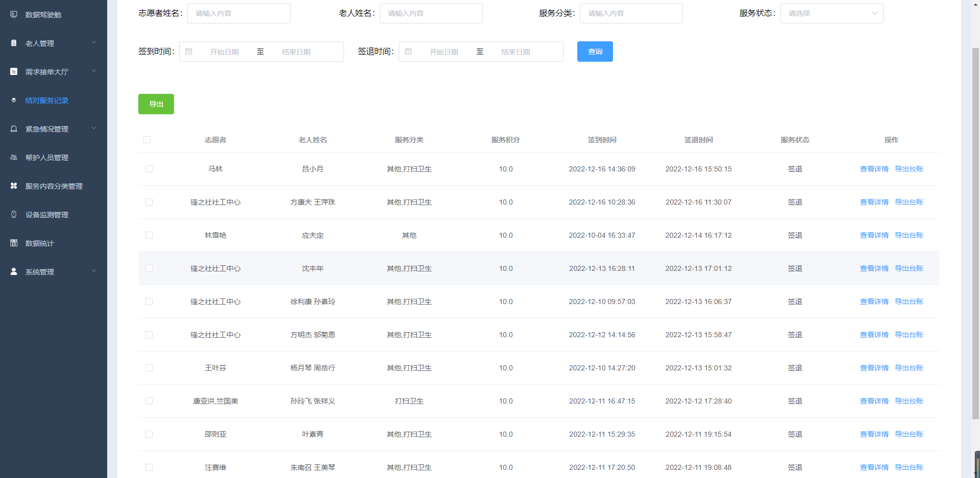
Task: Check the row for elder 徐利康 孙素玲
Action: (x=149, y=301)
